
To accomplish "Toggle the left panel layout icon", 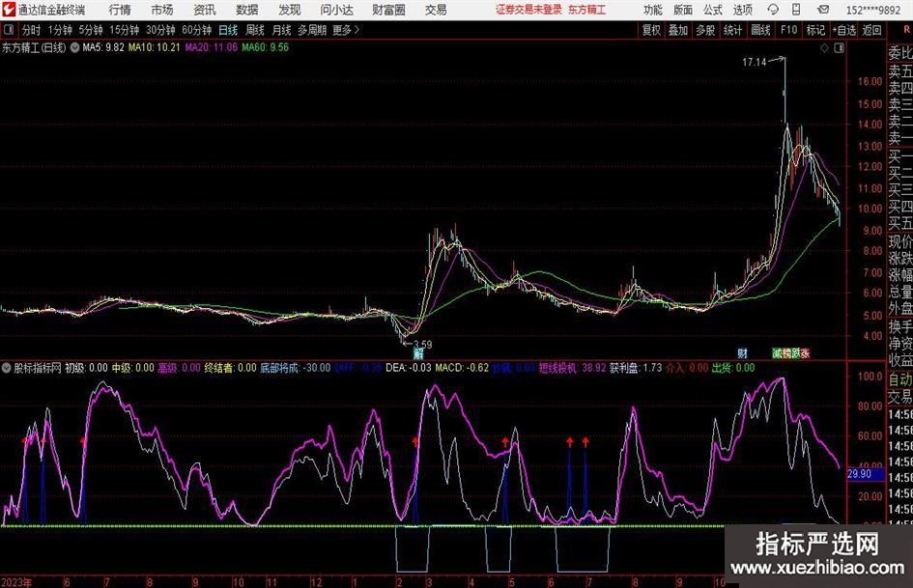I will (9, 30).
